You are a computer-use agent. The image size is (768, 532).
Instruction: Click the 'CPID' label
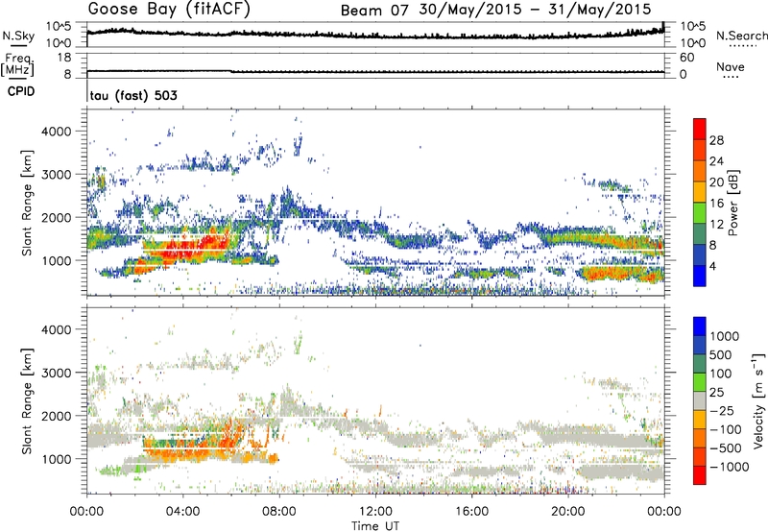coord(21,91)
